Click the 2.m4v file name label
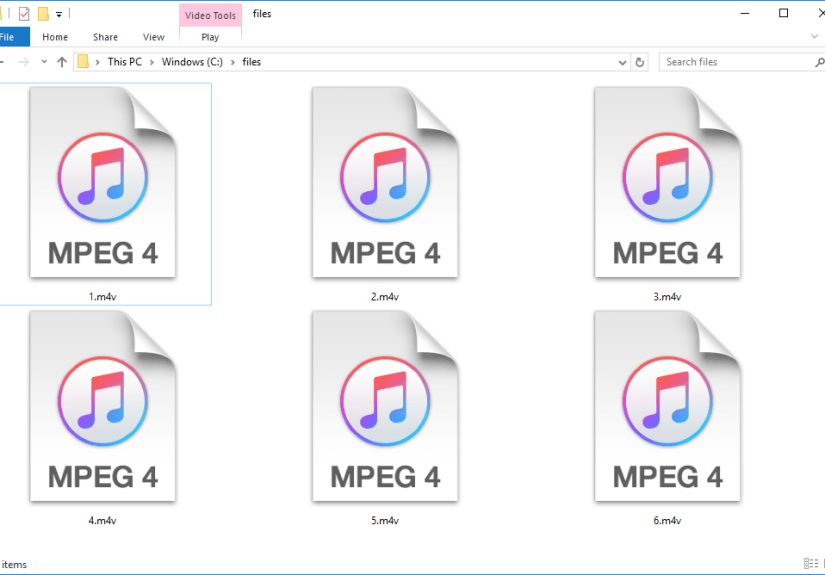Screen dimensions: 825x575 coord(385,297)
